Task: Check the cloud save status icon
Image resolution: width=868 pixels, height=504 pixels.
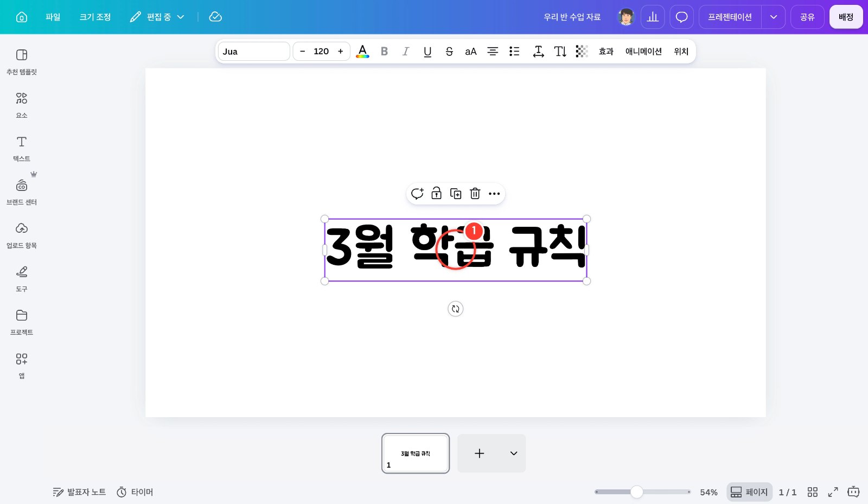Action: coord(215,17)
